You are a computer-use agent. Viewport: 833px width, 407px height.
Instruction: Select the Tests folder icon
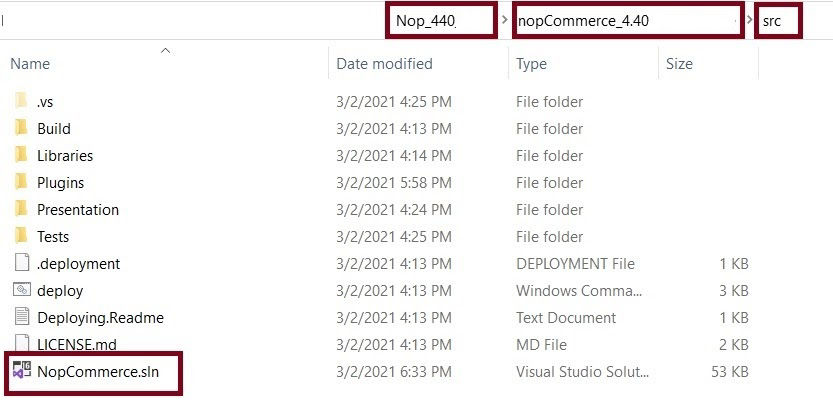[21, 236]
